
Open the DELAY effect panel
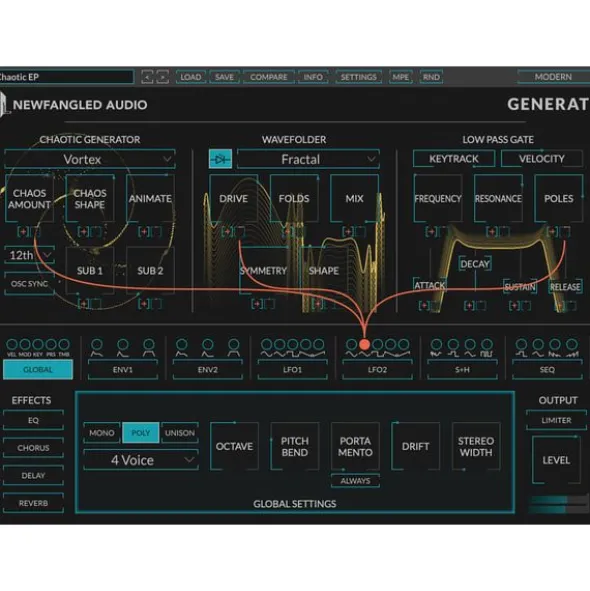tap(33, 476)
